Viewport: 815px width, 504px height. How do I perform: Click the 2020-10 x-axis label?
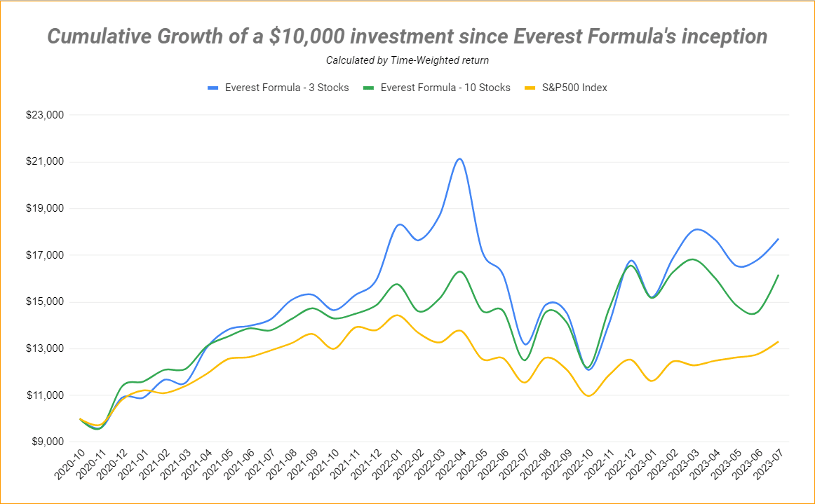point(70,465)
